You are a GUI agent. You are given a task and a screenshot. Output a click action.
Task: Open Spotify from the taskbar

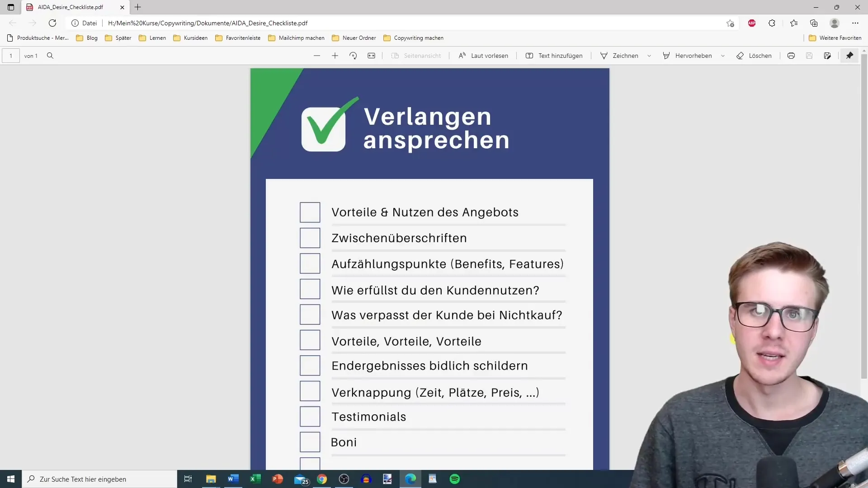point(455,479)
